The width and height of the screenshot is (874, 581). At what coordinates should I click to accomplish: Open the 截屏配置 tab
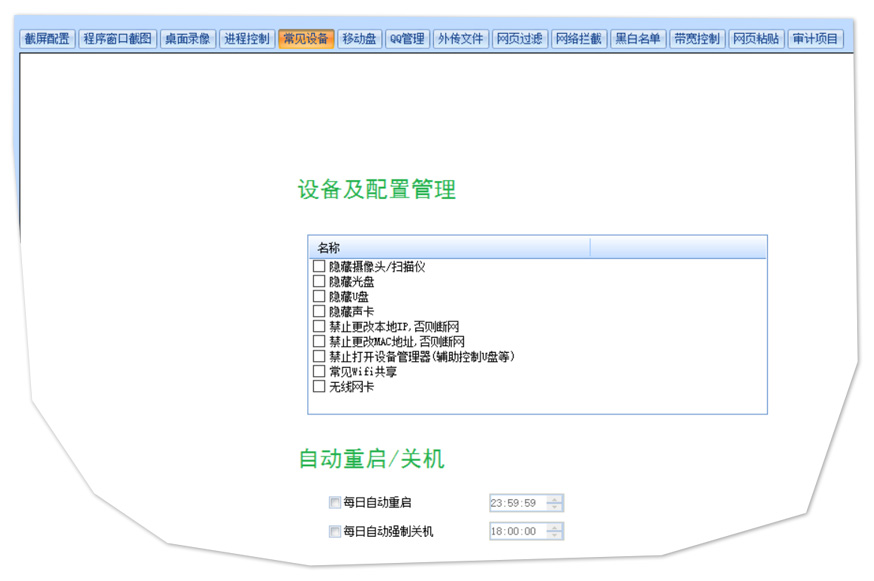pos(47,39)
